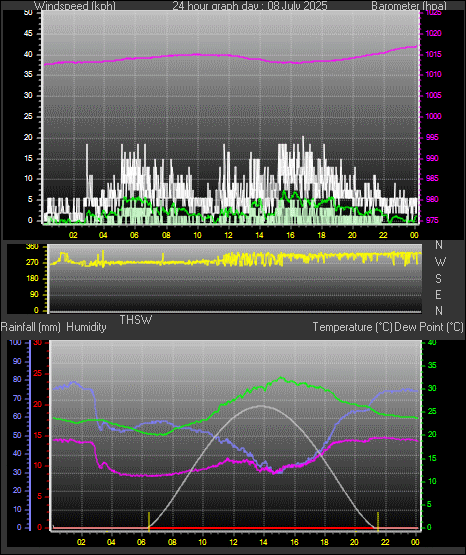
Task: Click the sunrise yellow marker line
Action: (x=149, y=522)
